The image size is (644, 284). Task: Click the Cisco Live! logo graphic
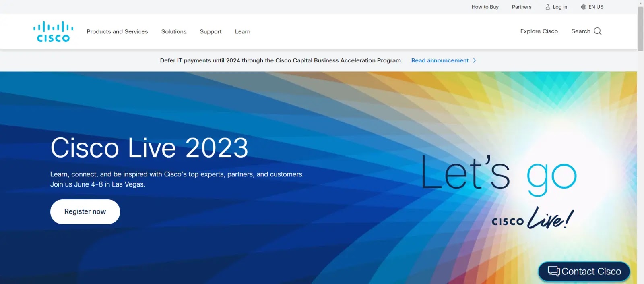[533, 218]
